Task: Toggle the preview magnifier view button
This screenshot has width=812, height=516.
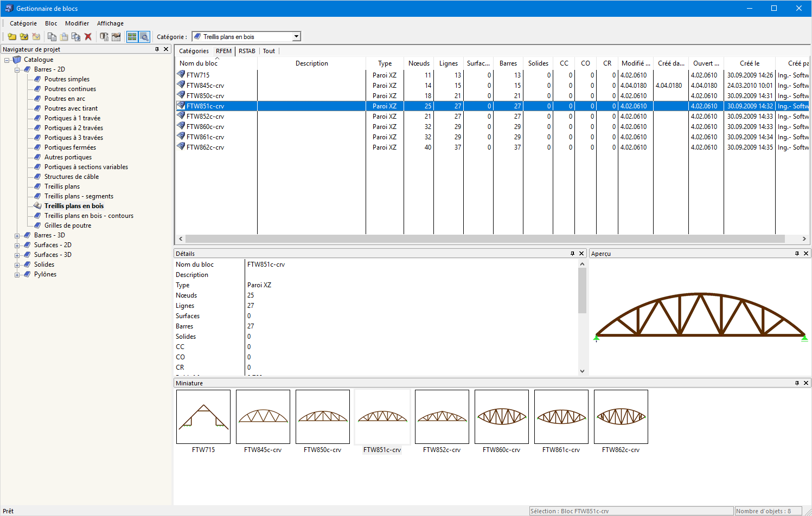Action: (144, 37)
